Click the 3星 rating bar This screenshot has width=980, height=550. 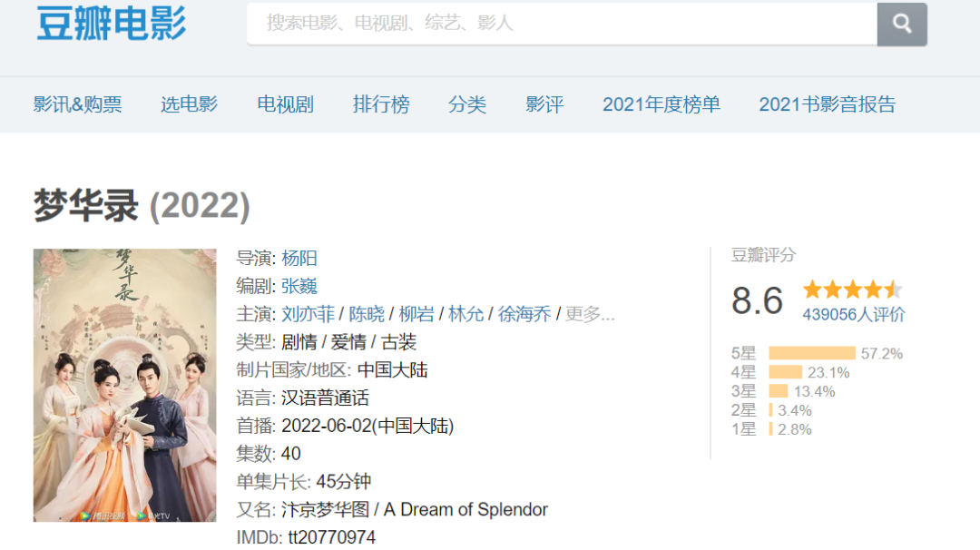coord(779,391)
